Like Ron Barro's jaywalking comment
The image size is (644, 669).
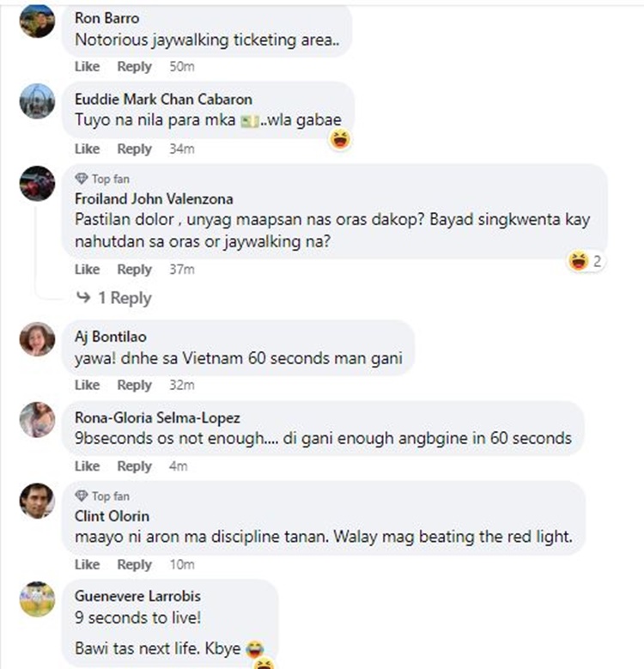click(x=88, y=67)
